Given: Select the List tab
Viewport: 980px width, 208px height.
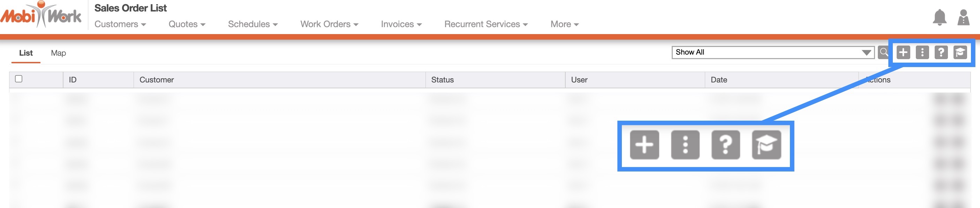Looking at the screenshot, I should click(26, 53).
